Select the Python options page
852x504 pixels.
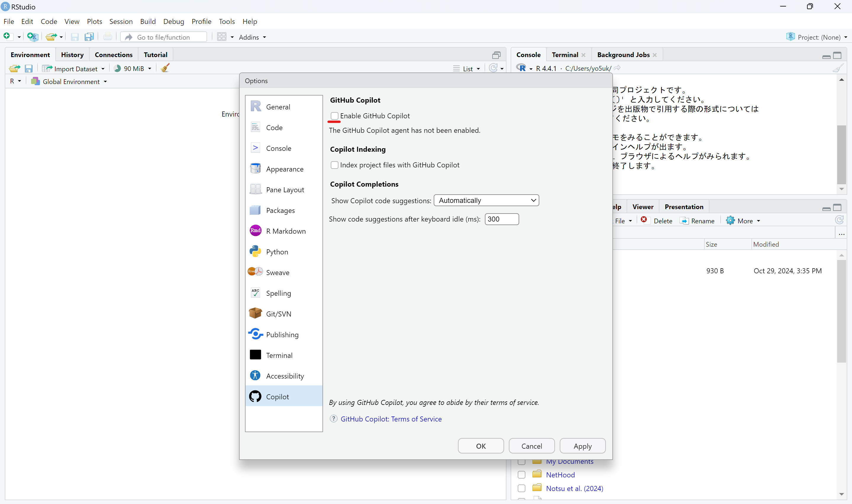277,252
